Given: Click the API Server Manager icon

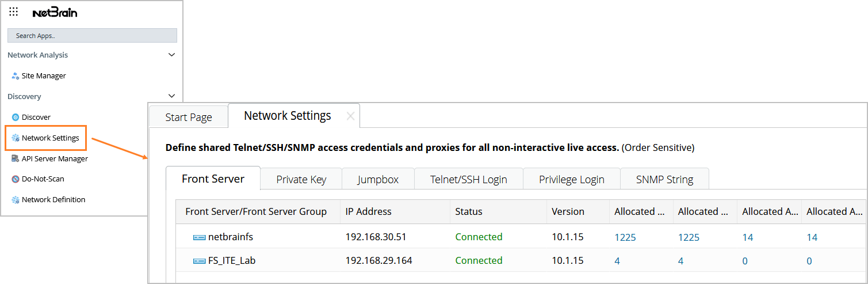Looking at the screenshot, I should tap(16, 159).
